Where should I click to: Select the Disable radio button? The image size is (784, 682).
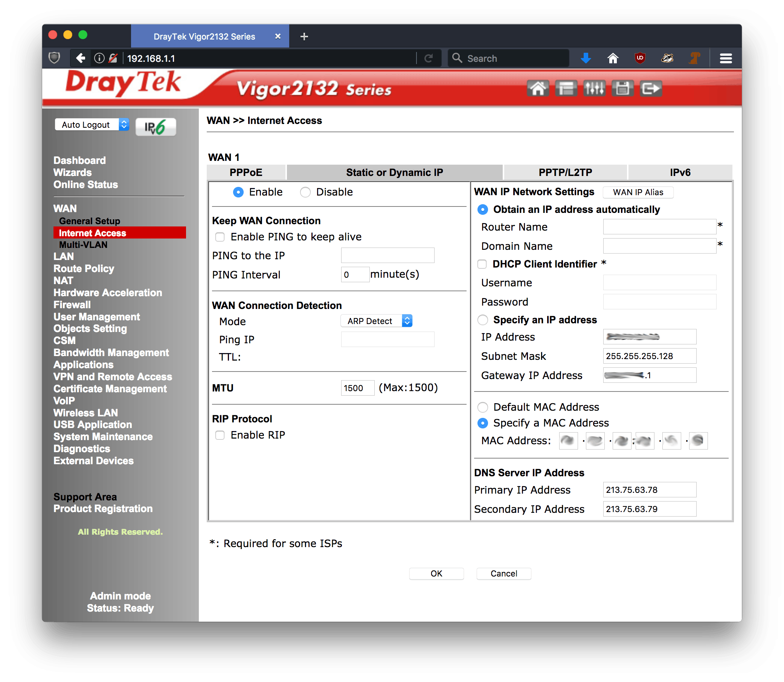point(305,192)
